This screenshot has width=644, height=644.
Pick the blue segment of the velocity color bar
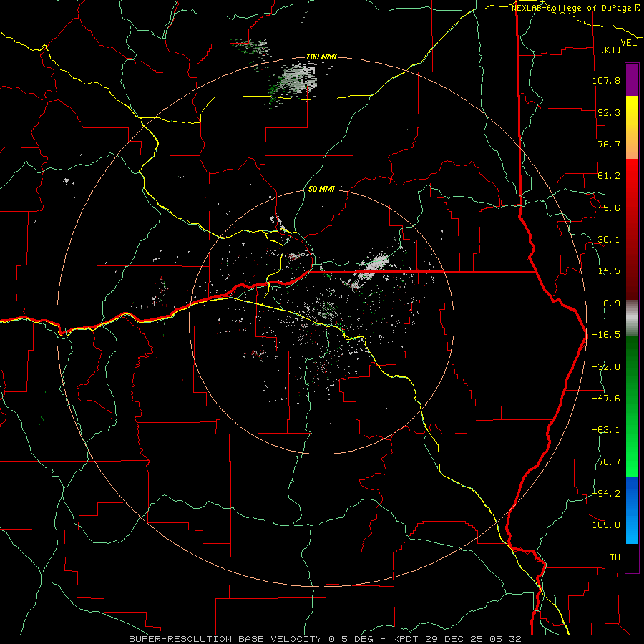(x=632, y=510)
